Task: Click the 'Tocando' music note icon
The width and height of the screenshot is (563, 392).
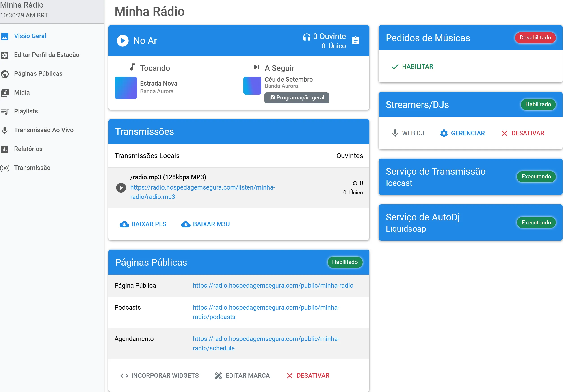Action: [133, 67]
